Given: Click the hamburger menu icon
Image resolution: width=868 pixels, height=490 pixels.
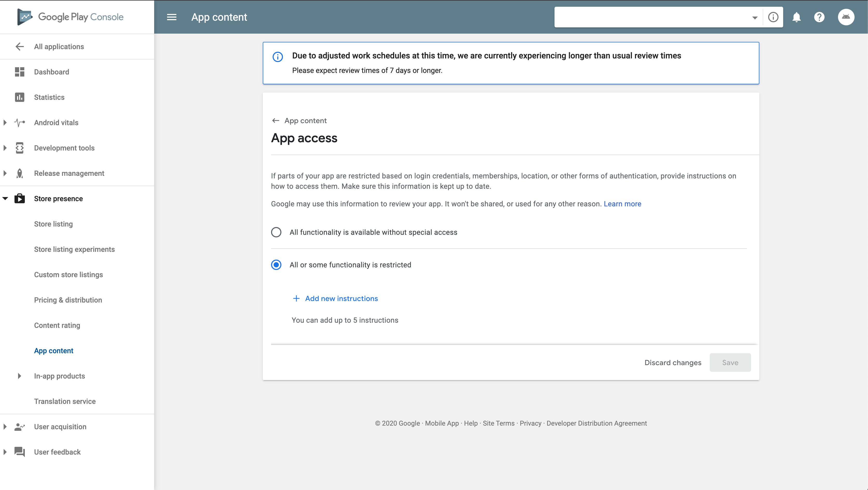Looking at the screenshot, I should pyautogui.click(x=171, y=17).
